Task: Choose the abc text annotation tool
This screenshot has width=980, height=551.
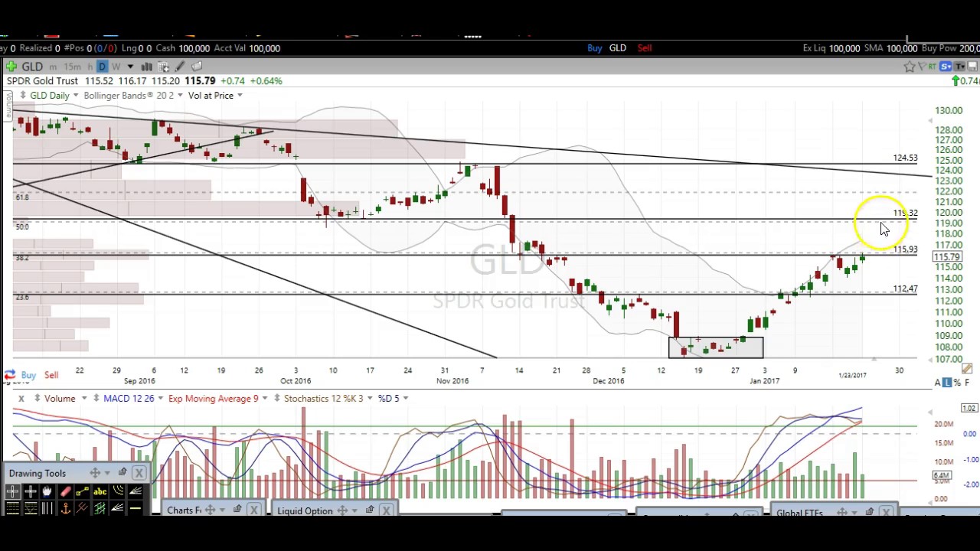Action: 100,492
